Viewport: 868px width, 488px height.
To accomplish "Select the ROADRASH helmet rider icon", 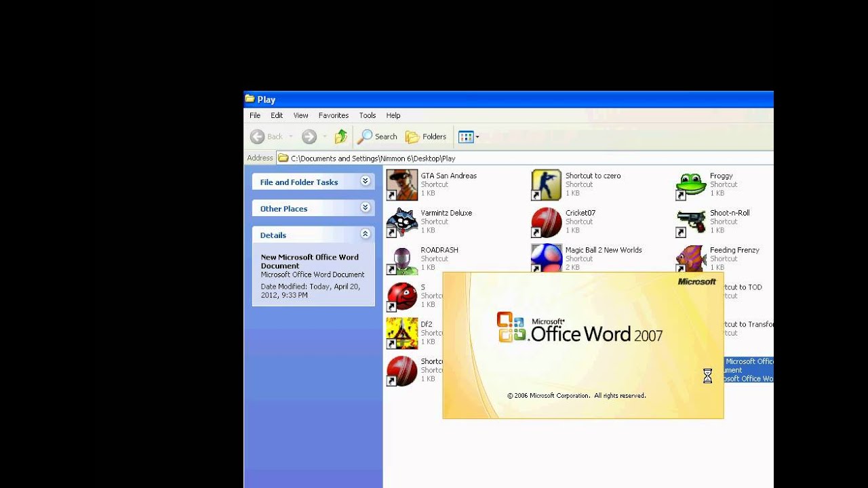I will coord(402,260).
